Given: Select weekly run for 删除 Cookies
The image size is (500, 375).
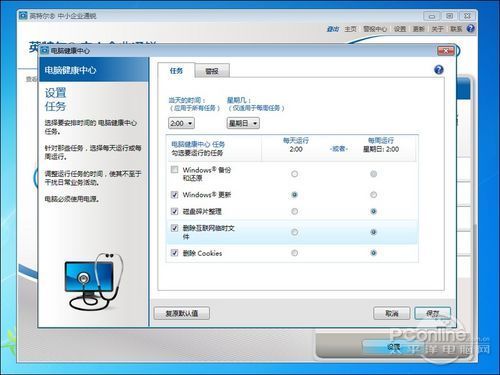Looking at the screenshot, I should 373,253.
